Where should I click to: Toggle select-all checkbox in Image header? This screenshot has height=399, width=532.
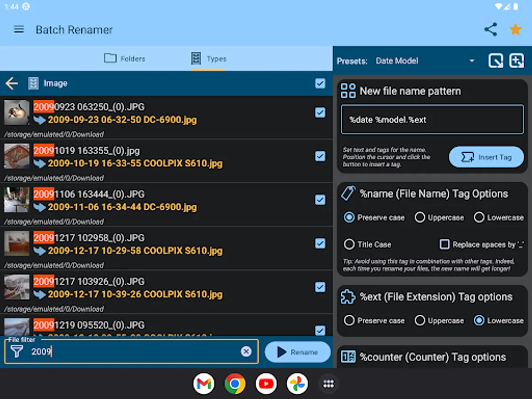click(x=320, y=83)
